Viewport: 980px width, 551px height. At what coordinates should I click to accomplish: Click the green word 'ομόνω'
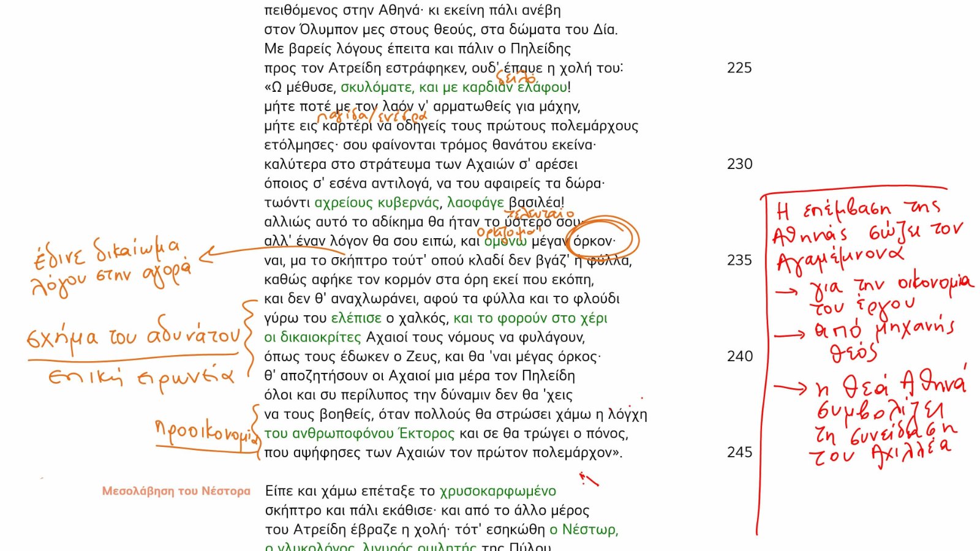(x=505, y=241)
